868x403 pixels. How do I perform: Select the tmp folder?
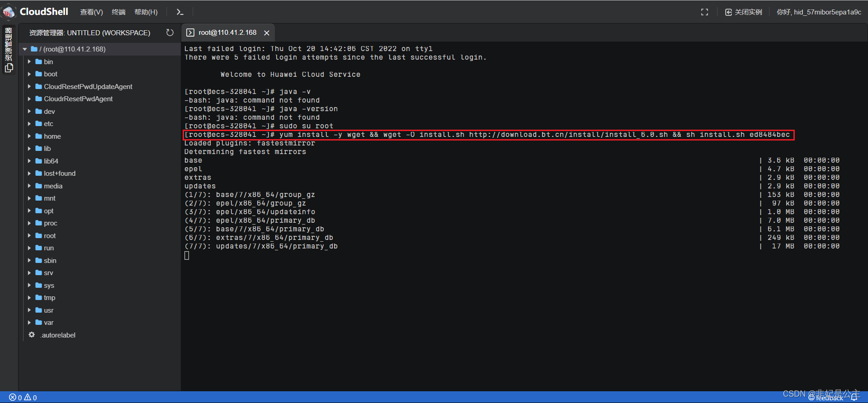pyautogui.click(x=49, y=298)
